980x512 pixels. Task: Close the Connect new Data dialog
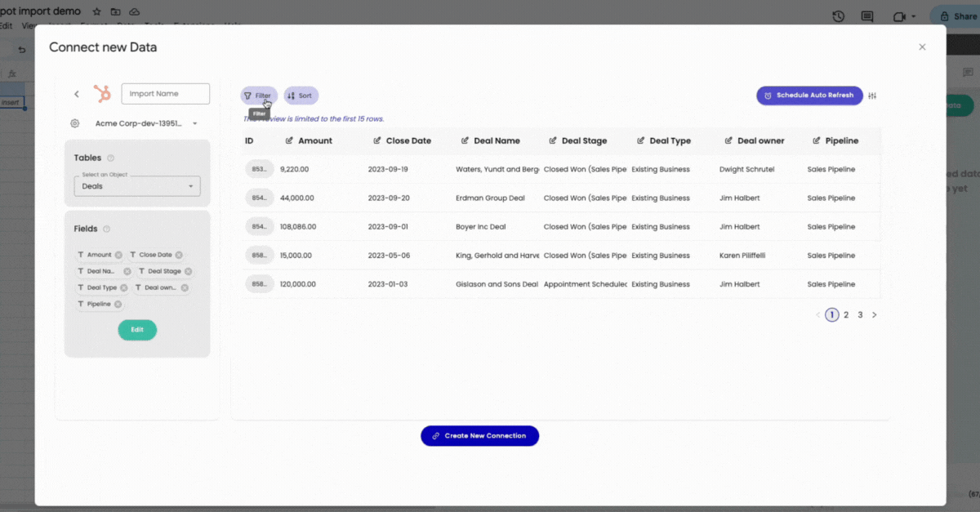tap(922, 47)
